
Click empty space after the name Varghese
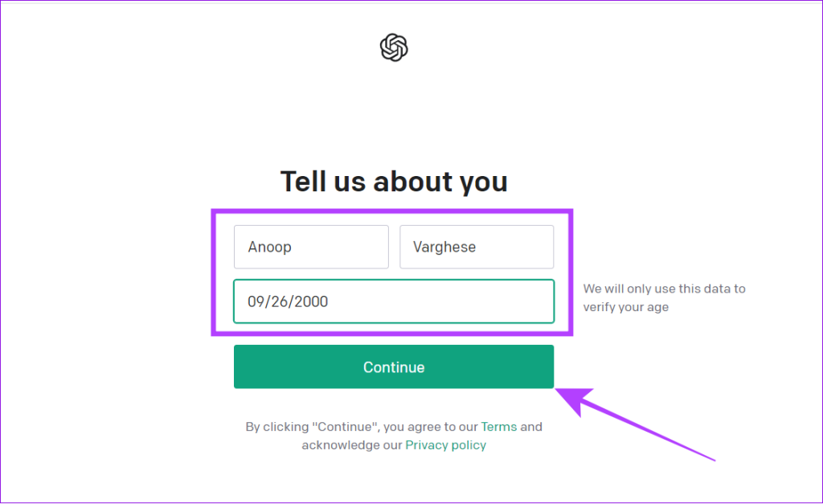pyautogui.click(x=514, y=247)
